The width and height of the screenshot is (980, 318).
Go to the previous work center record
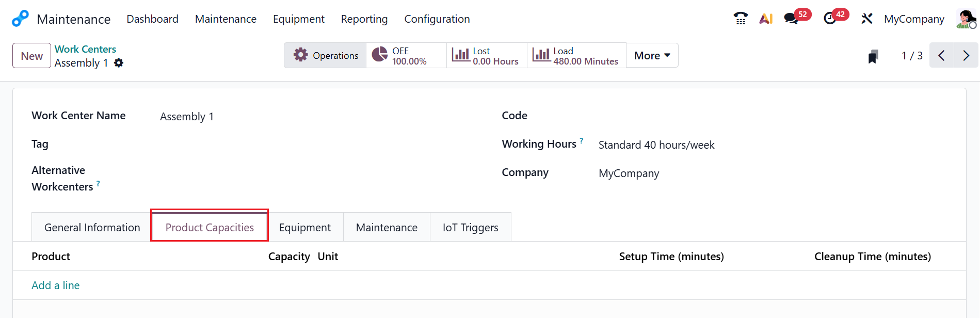pos(942,56)
